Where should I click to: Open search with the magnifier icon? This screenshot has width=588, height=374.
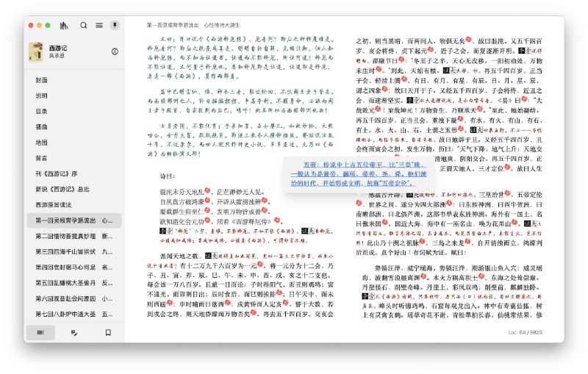pos(83,25)
